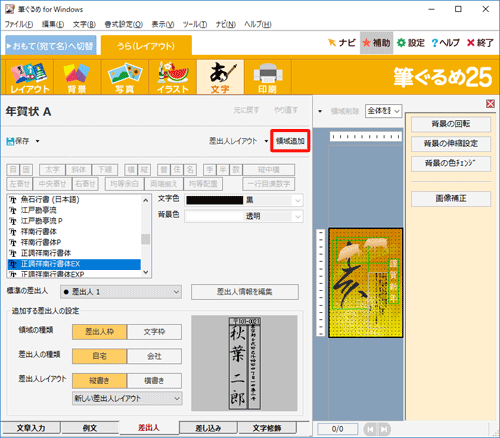Viewport: 500px width, 438px height.
Task: Click 画像補正 button
Action: pos(451,199)
